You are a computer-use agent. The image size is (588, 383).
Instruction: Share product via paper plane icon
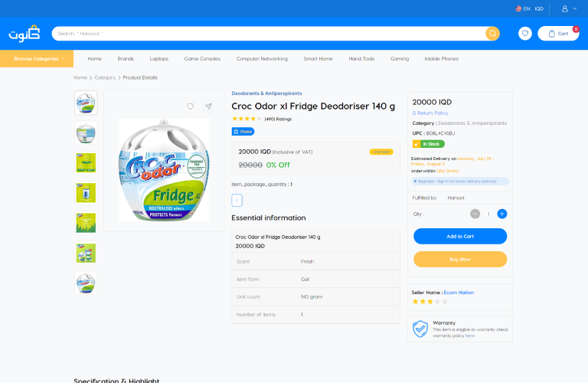[x=208, y=106]
